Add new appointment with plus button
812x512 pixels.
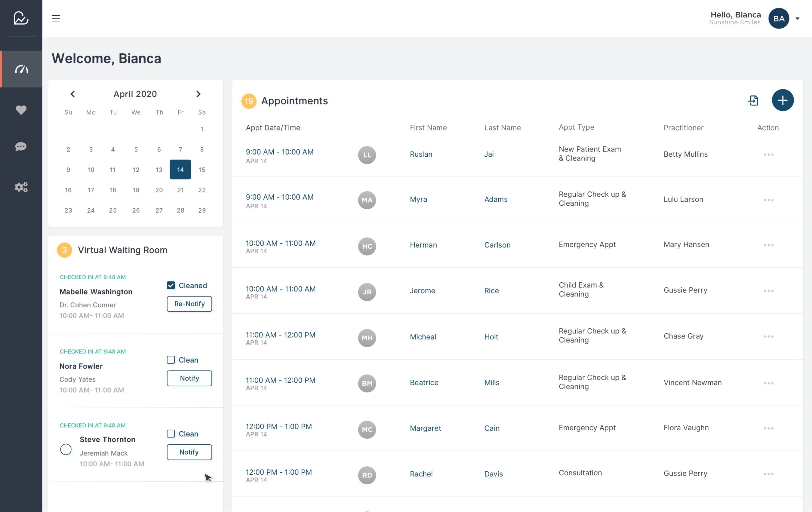(782, 100)
